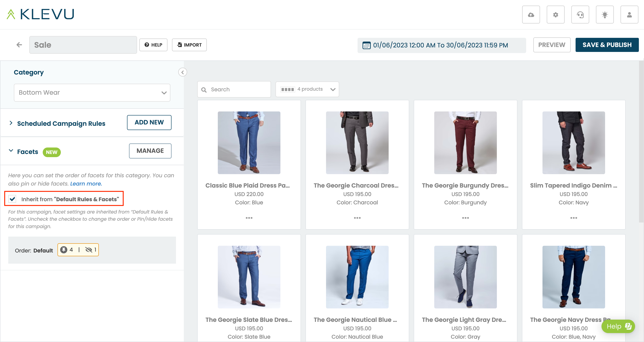Open the Bottom Wear category dropdown
The image size is (644, 342).
[92, 93]
